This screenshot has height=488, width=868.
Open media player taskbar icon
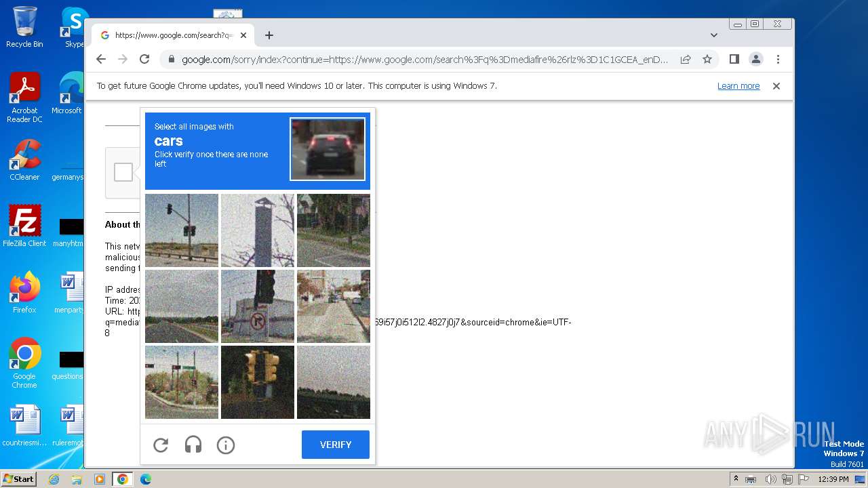(99, 479)
